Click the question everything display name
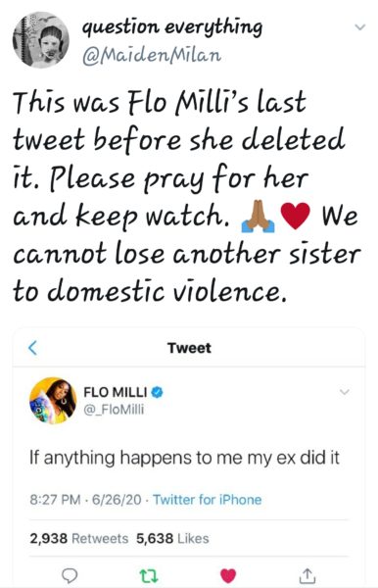Viewport: 378px width, 588px height. point(172,27)
